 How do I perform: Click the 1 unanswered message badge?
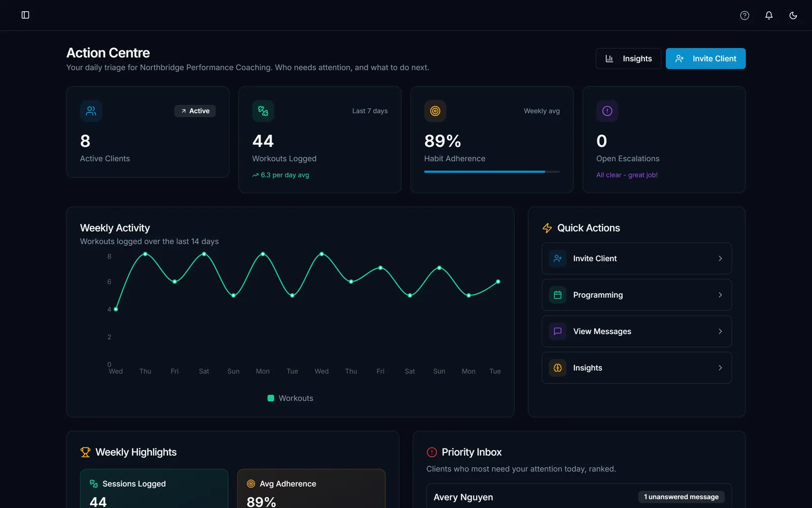click(681, 497)
